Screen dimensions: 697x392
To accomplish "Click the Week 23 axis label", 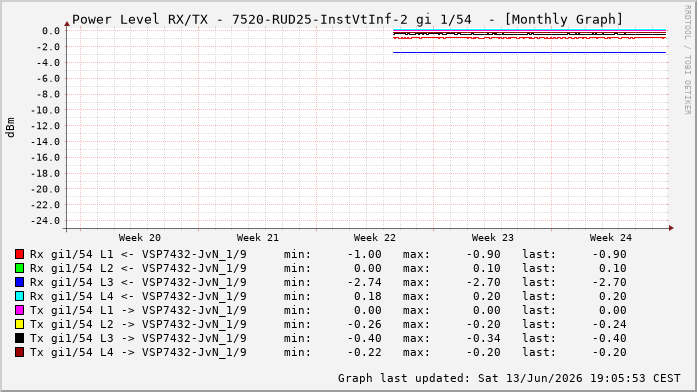I will pos(493,238).
